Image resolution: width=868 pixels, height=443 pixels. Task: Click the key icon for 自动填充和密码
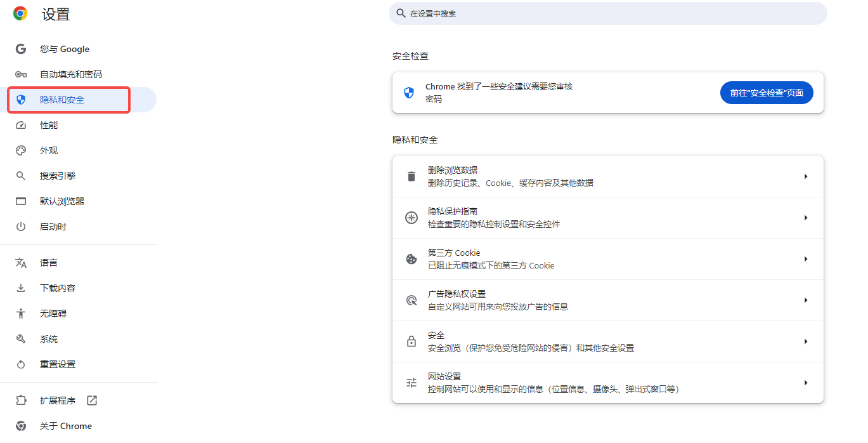pyautogui.click(x=21, y=74)
